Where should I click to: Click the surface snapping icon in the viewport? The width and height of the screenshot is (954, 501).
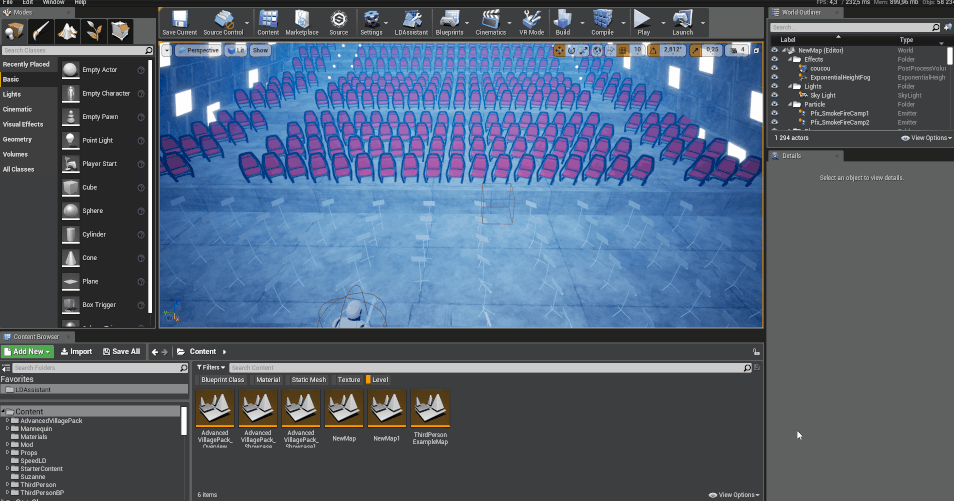[x=610, y=51]
